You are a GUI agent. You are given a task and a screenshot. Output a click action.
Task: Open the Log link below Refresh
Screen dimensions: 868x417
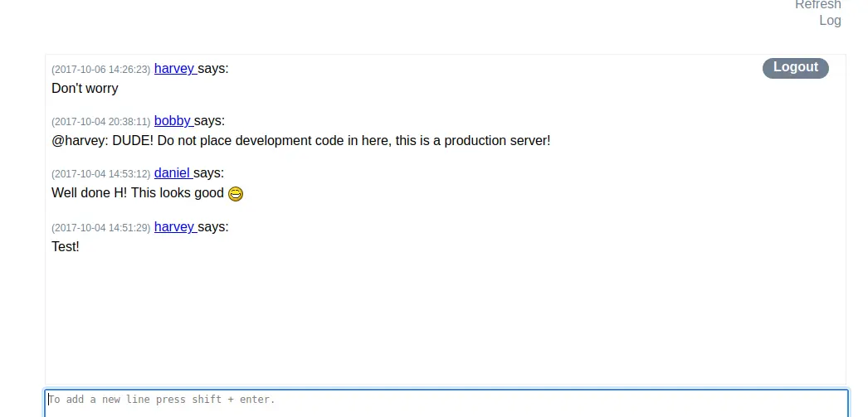tap(830, 21)
